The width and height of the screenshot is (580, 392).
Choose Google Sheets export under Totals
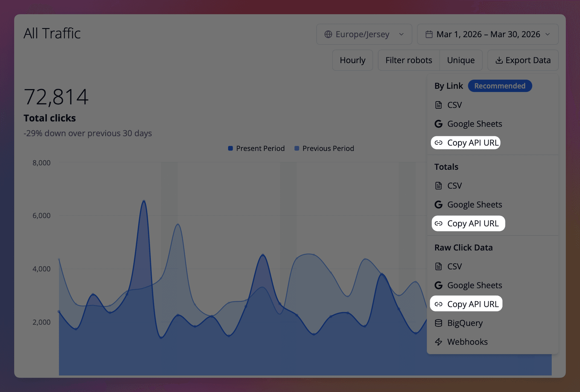coord(475,204)
